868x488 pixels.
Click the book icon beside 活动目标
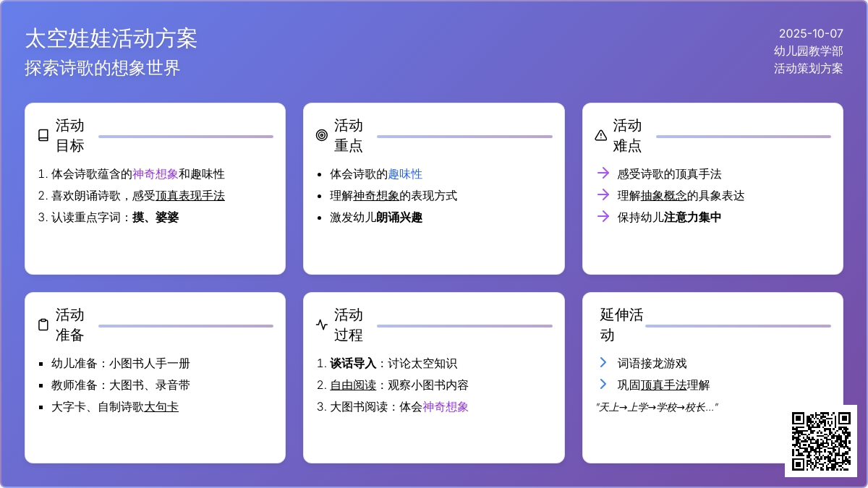[x=43, y=135]
